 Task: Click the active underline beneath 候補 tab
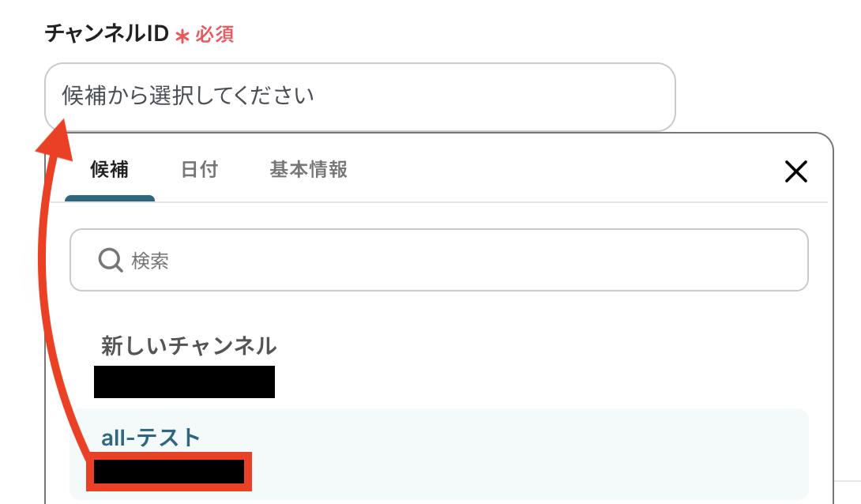[x=110, y=198]
